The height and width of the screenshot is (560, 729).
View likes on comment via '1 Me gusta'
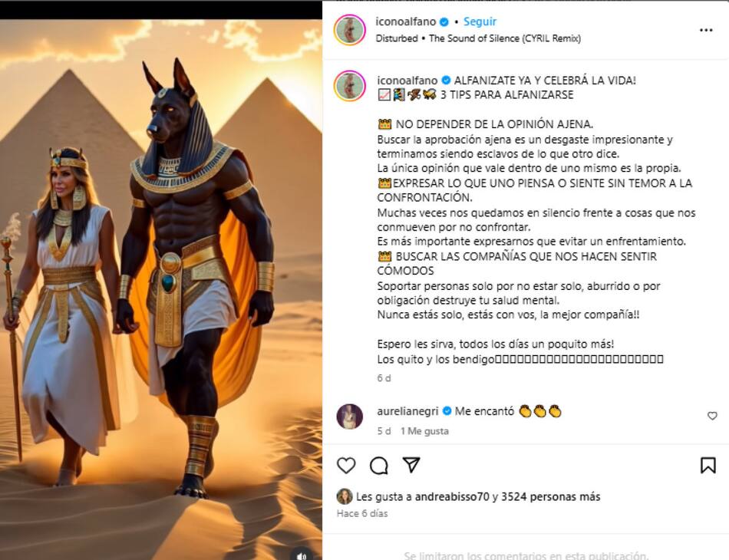424,431
